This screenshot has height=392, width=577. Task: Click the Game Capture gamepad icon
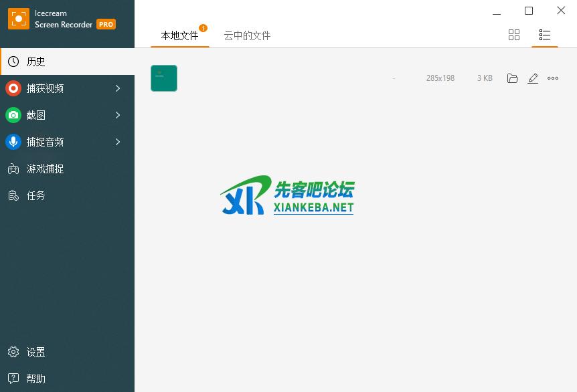(13, 169)
